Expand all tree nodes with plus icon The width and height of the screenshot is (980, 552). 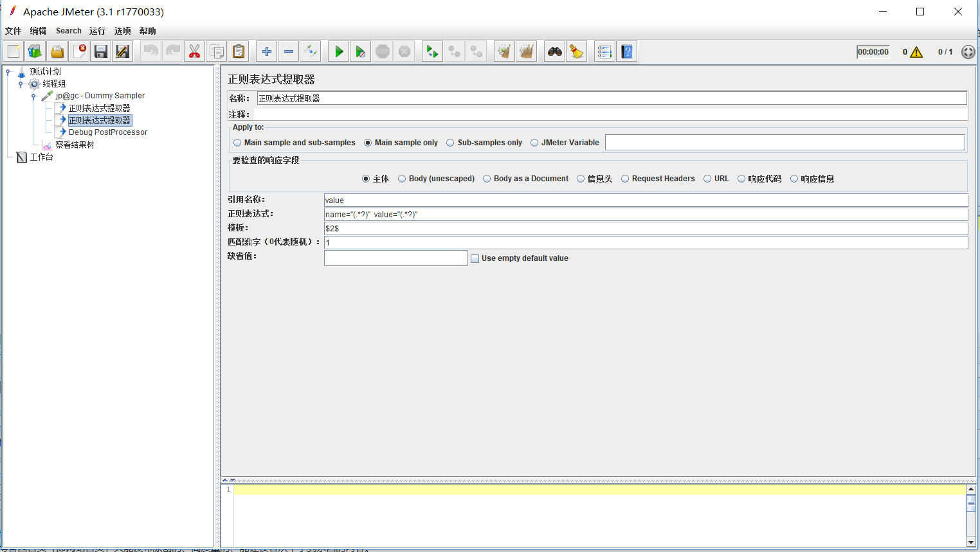pyautogui.click(x=267, y=51)
